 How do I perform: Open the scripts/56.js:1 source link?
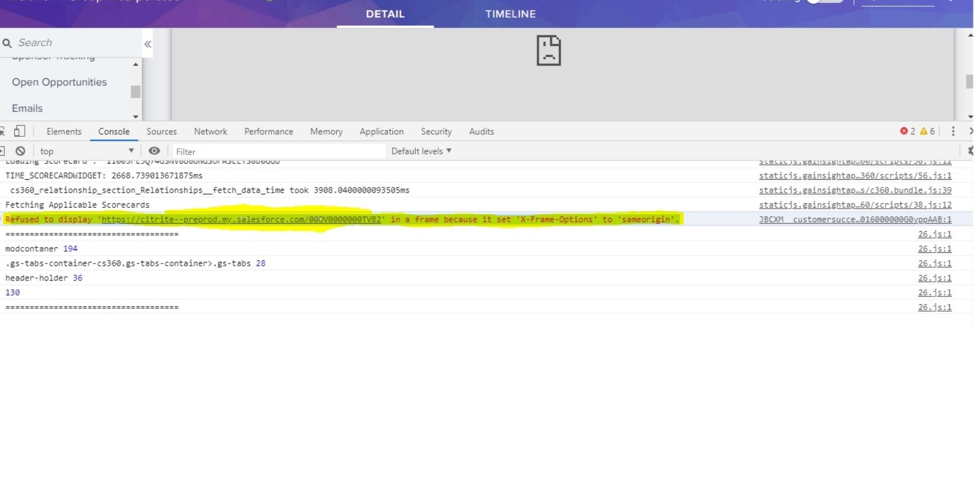tap(855, 176)
